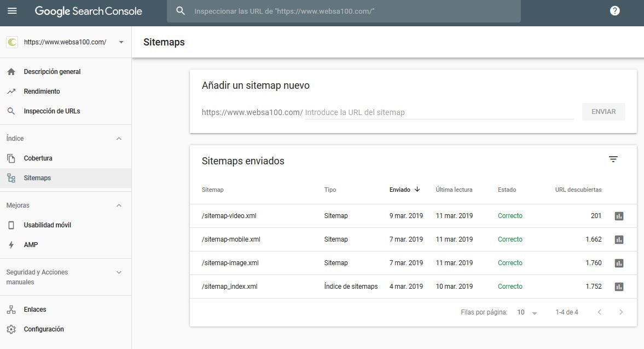Open the hamburger main menu
The width and height of the screenshot is (644, 349).
[x=12, y=11]
